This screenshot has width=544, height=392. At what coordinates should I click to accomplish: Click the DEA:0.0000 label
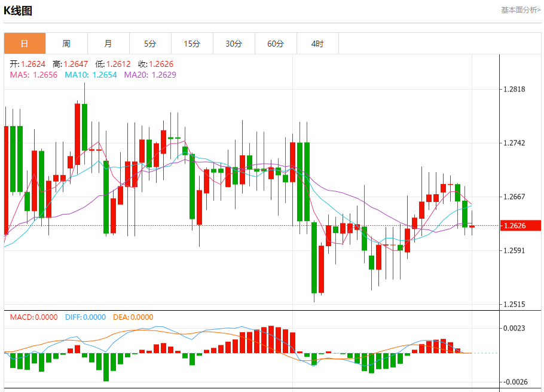133,317
